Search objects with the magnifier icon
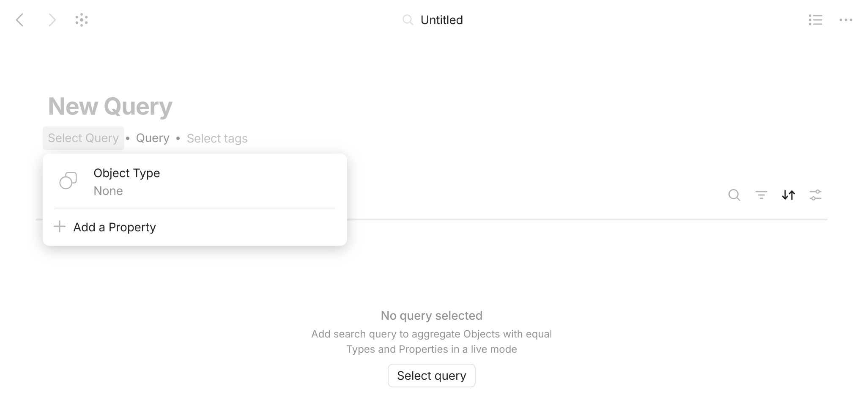 [x=734, y=195]
